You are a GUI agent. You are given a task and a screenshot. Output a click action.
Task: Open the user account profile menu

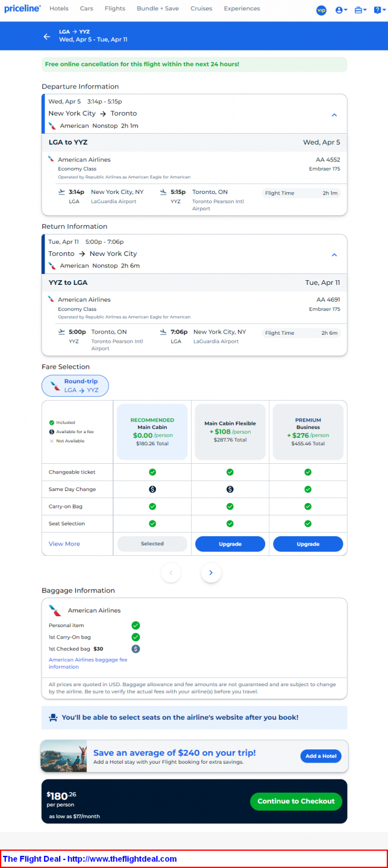pyautogui.click(x=341, y=10)
